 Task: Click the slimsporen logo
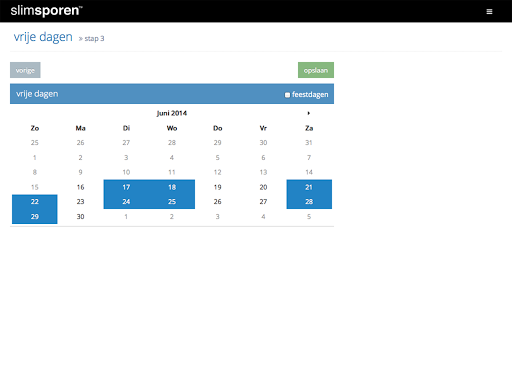pos(46,11)
